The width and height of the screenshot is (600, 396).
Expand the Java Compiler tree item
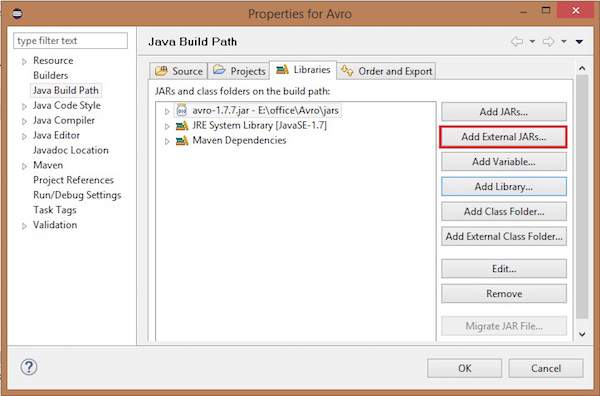(24, 121)
